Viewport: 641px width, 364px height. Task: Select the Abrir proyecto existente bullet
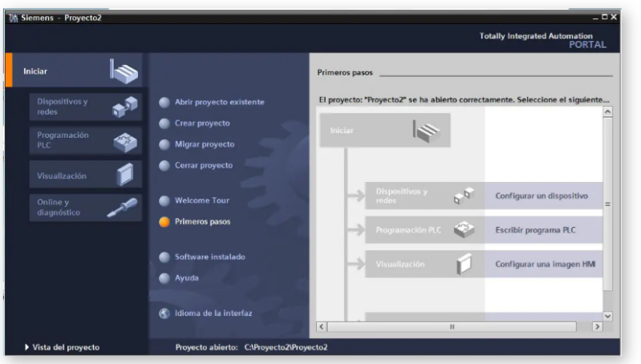(x=164, y=102)
